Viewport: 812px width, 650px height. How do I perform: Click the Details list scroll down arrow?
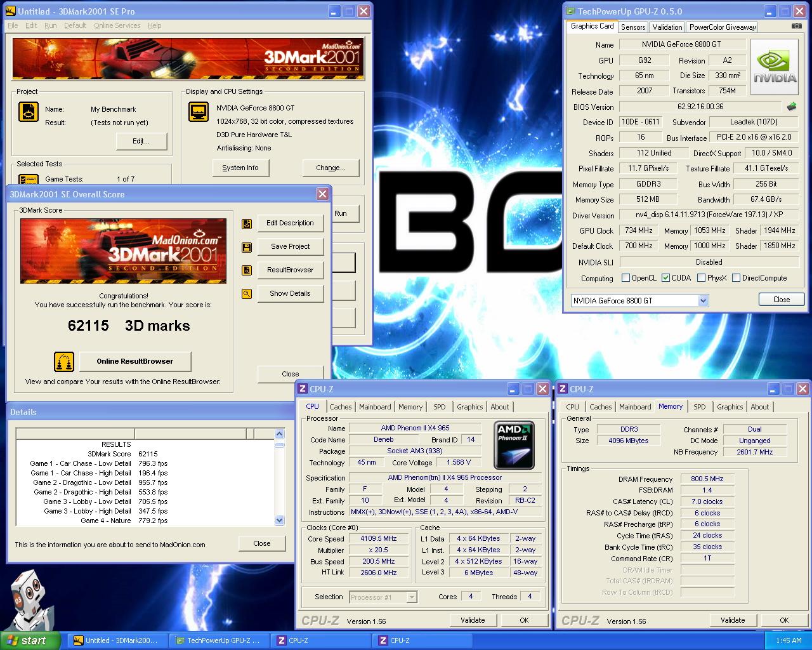[x=280, y=521]
